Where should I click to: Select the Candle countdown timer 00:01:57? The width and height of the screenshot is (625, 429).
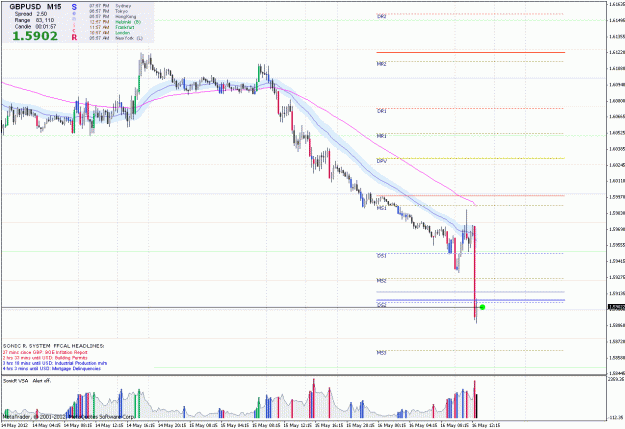pyautogui.click(x=35, y=27)
